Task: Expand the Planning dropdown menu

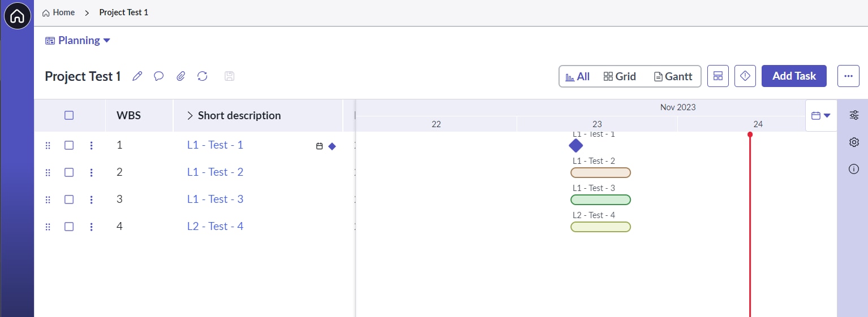Action: [78, 41]
